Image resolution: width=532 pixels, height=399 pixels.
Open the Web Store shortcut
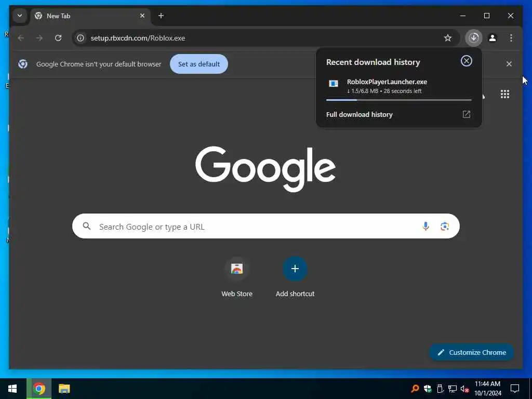pyautogui.click(x=237, y=277)
